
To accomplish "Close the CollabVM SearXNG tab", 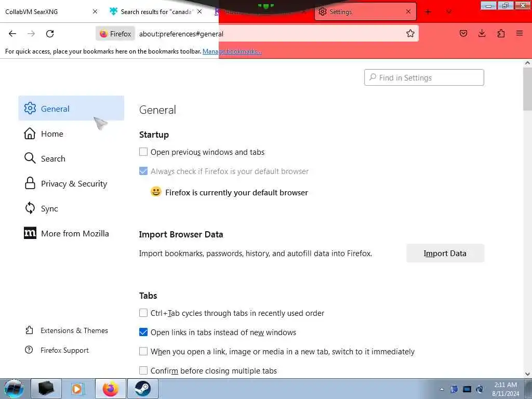I will (x=95, y=11).
